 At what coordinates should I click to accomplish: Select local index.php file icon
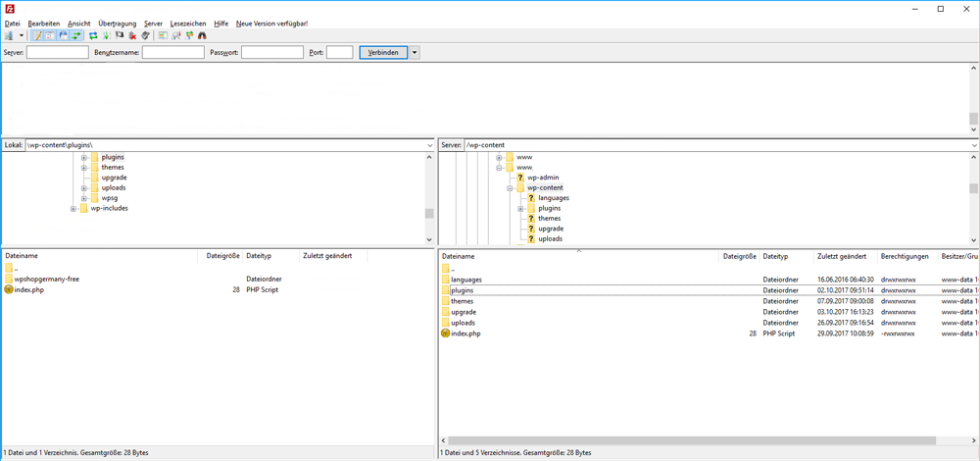pyautogui.click(x=8, y=289)
